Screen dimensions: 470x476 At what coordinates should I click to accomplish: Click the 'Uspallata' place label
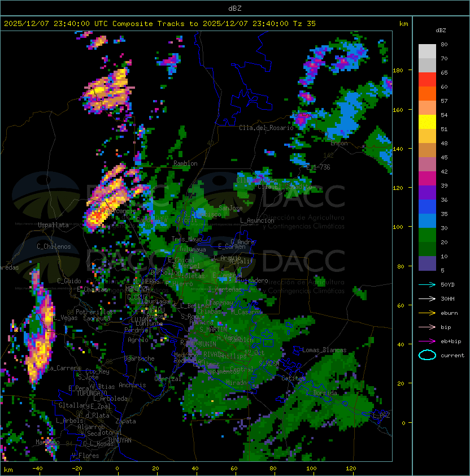pos(53,225)
